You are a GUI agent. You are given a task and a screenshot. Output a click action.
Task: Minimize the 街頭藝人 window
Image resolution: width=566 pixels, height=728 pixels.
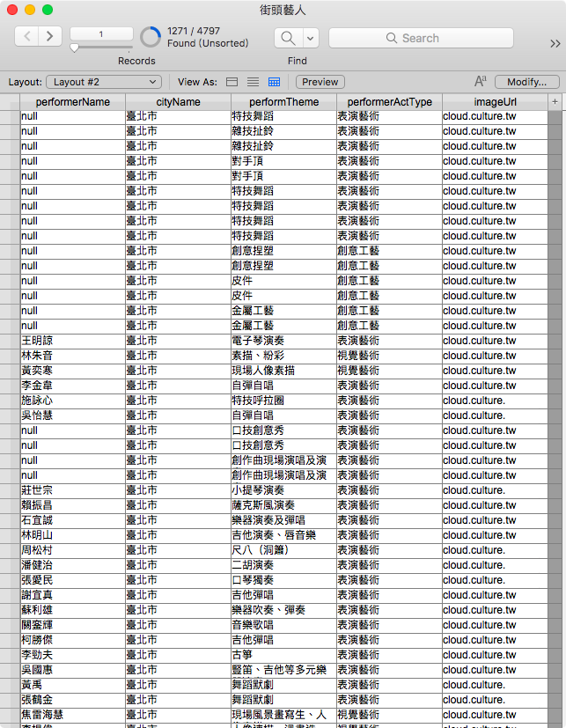[x=30, y=10]
